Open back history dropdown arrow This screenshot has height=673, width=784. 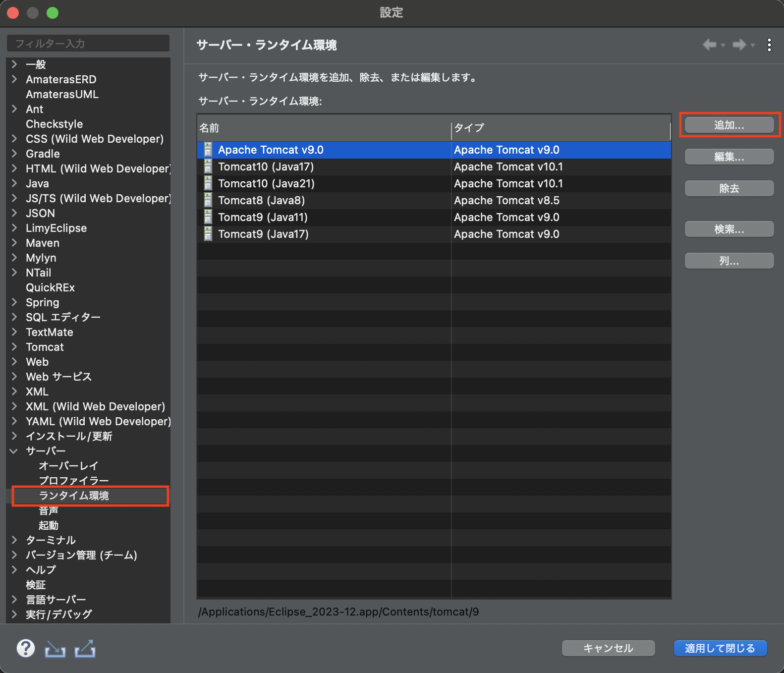coord(723,46)
